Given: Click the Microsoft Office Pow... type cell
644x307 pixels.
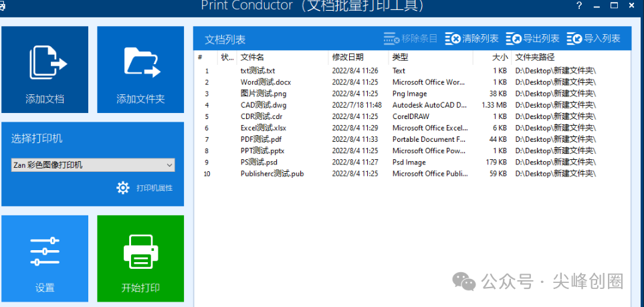Looking at the screenshot, I should tap(429, 151).
